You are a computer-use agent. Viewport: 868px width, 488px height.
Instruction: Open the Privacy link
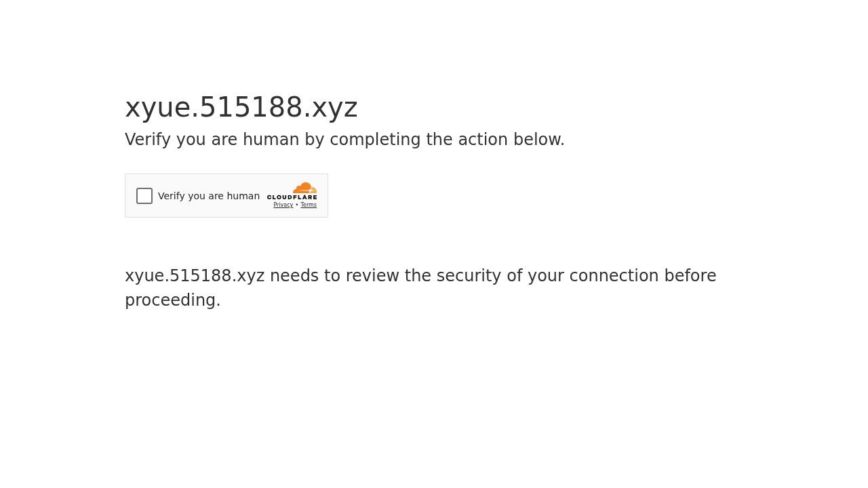(283, 205)
